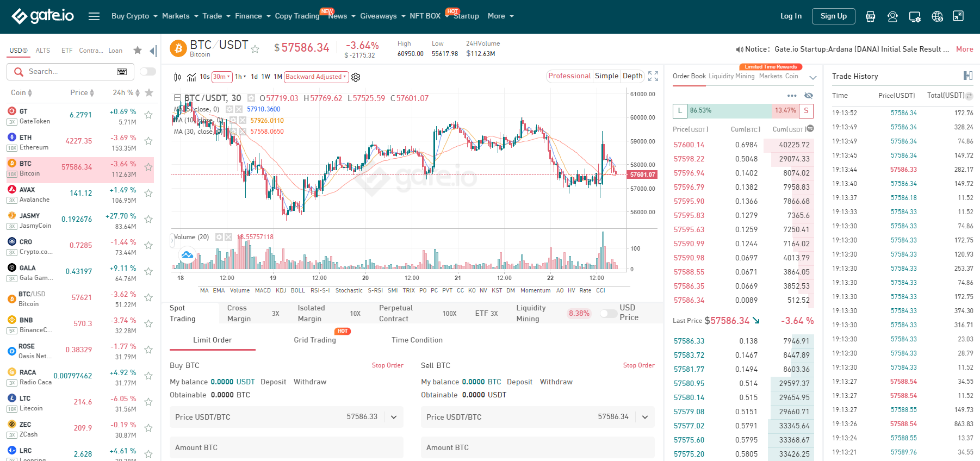Screen dimensions: 980x461
Task: Open Liquidity Mining tab in order book
Action: click(731, 76)
